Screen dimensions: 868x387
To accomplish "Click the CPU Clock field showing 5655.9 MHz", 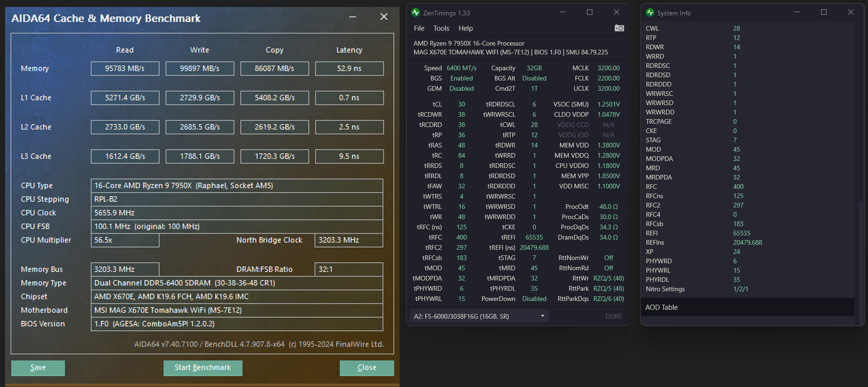I will (x=237, y=213).
